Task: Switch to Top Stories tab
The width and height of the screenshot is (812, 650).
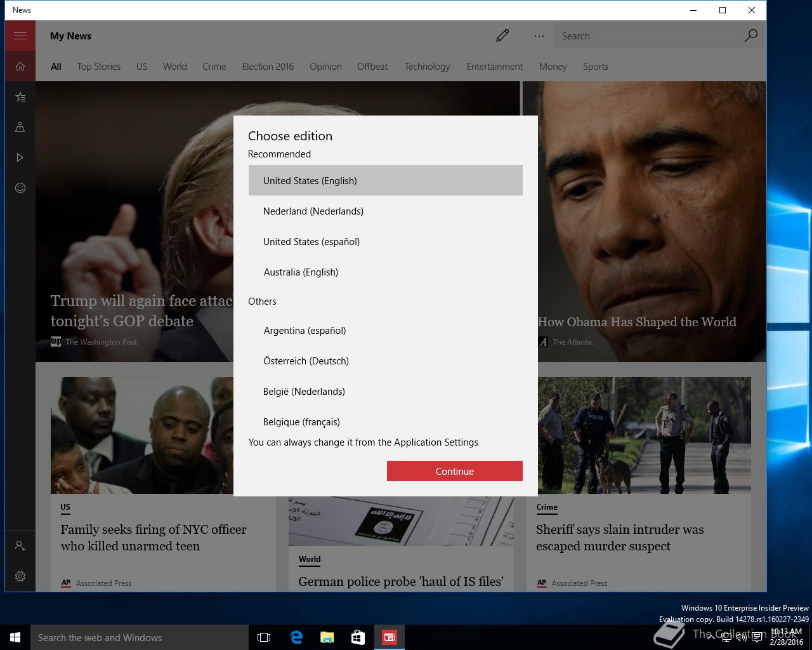Action: [x=99, y=67]
